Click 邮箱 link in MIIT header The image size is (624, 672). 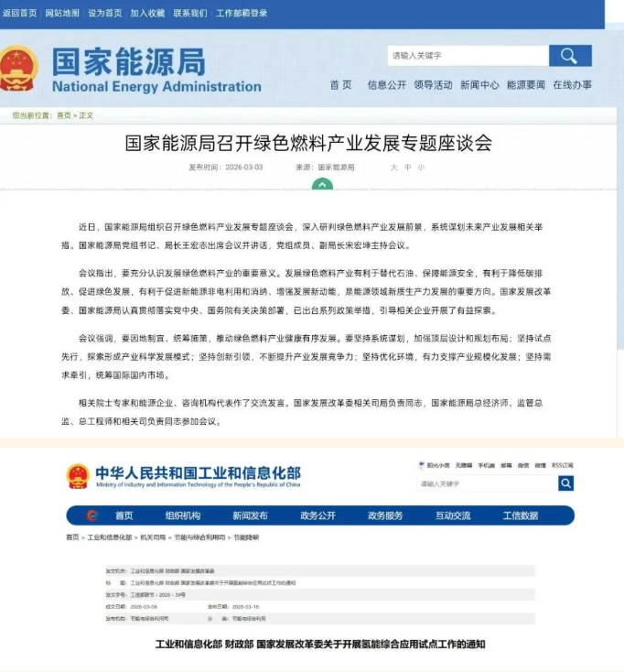506,465
